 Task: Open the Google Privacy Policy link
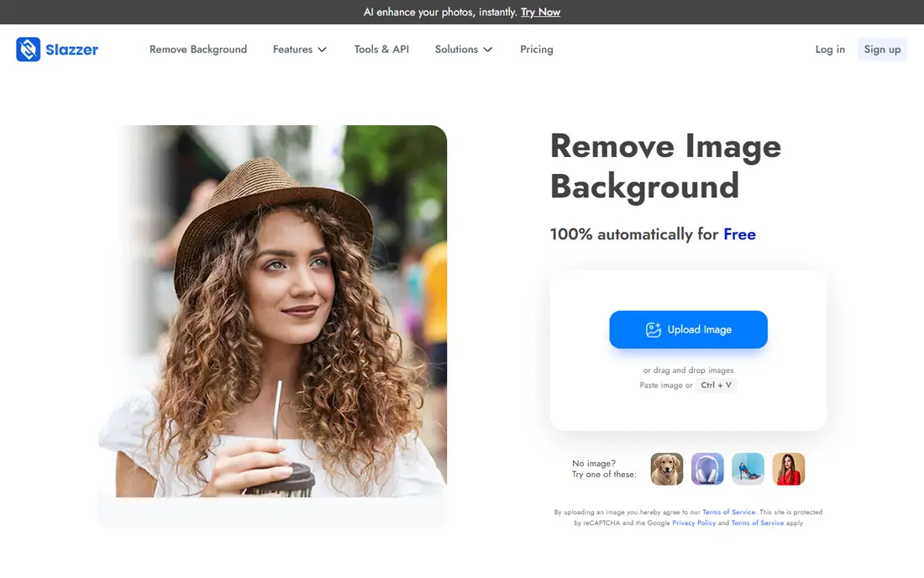(694, 523)
